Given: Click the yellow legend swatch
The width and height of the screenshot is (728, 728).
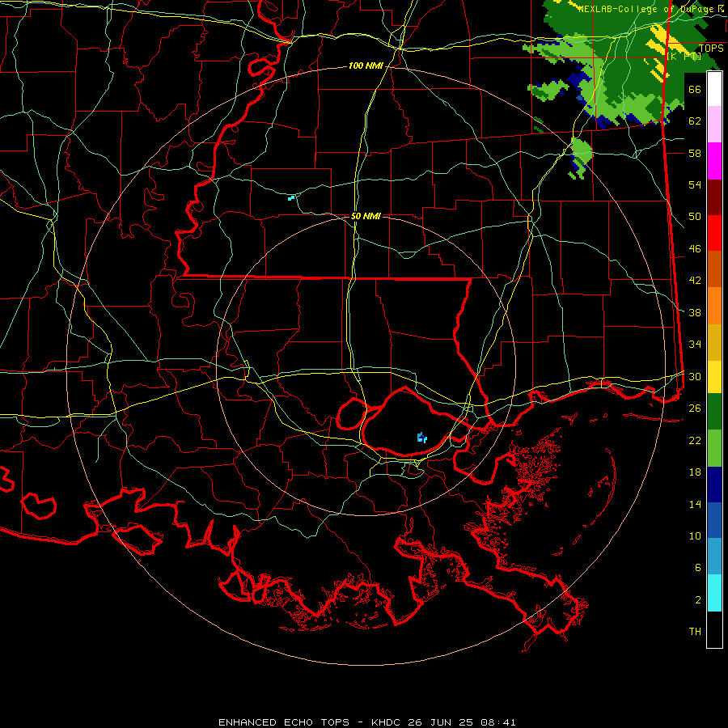Looking at the screenshot, I should coord(714,377).
